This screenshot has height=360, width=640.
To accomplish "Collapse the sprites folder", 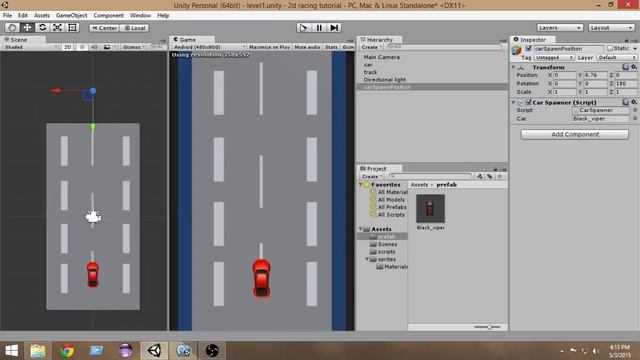I will click(x=367, y=259).
